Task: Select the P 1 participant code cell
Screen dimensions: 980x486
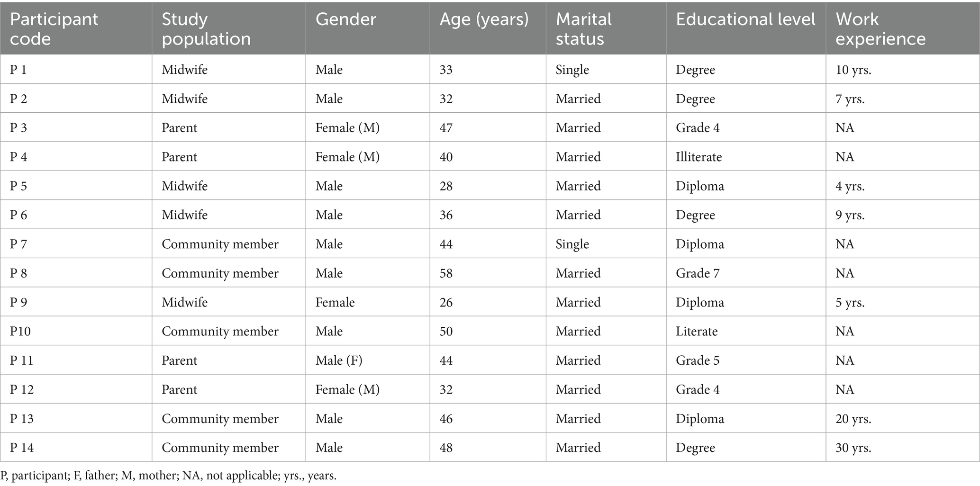Action: 76,69
